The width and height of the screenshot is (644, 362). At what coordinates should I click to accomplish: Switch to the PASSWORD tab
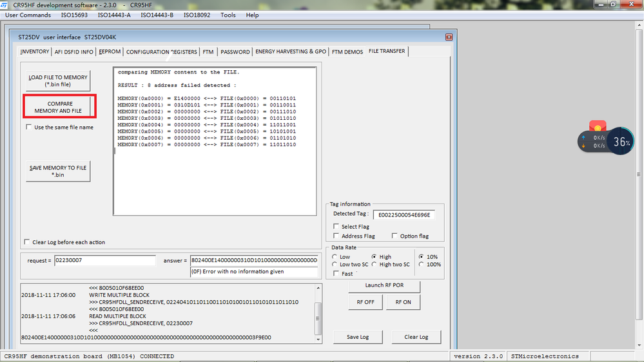click(235, 52)
